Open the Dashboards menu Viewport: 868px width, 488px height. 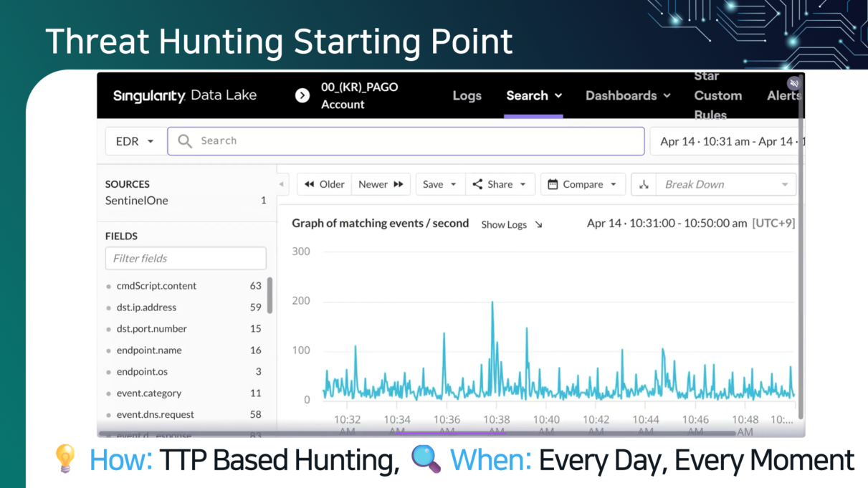click(628, 95)
